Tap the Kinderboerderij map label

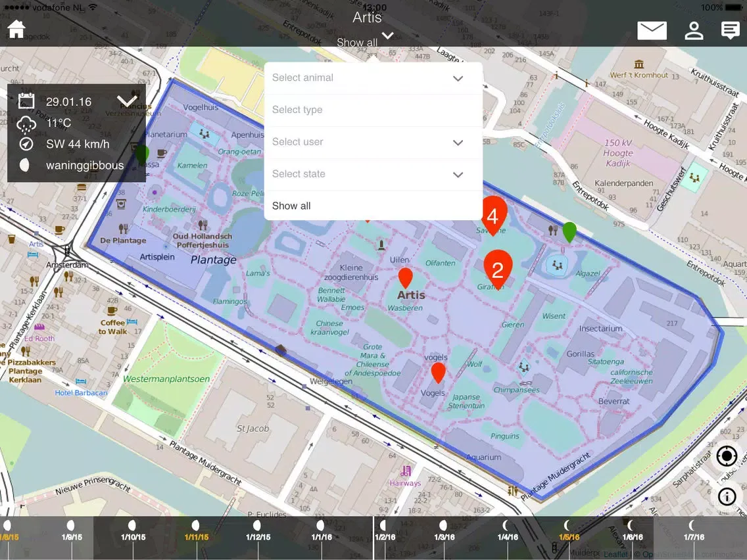pos(169,209)
